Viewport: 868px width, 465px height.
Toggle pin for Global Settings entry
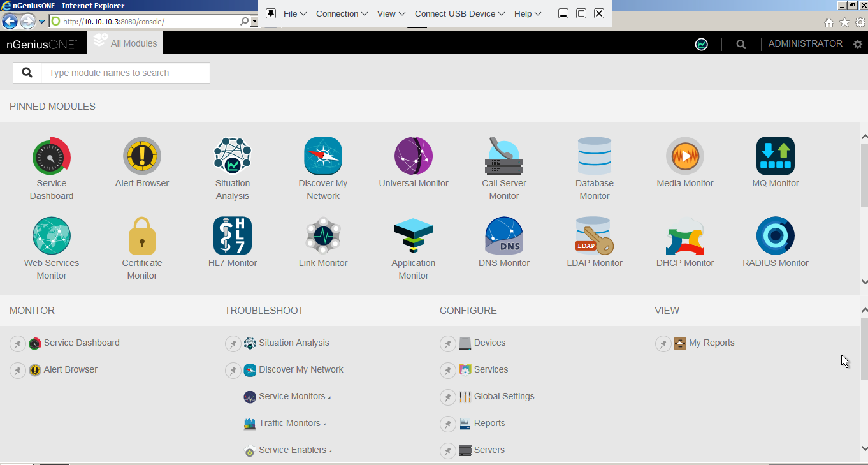click(448, 397)
